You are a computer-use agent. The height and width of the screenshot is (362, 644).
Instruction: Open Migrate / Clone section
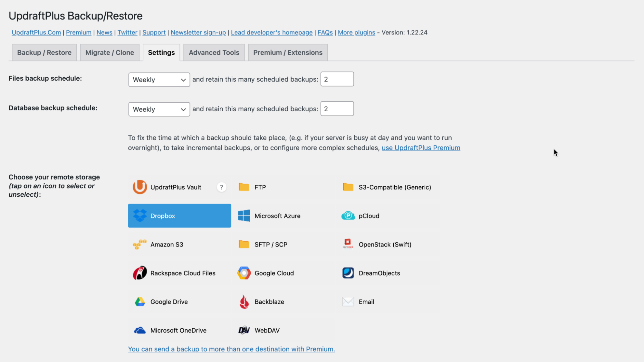tap(110, 52)
